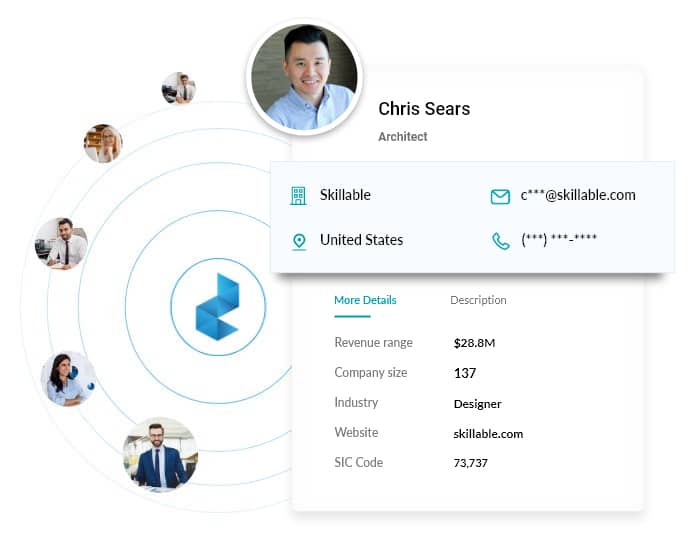Select the dark-haired woman's avatar
This screenshot has width=693, height=539.
tap(68, 379)
